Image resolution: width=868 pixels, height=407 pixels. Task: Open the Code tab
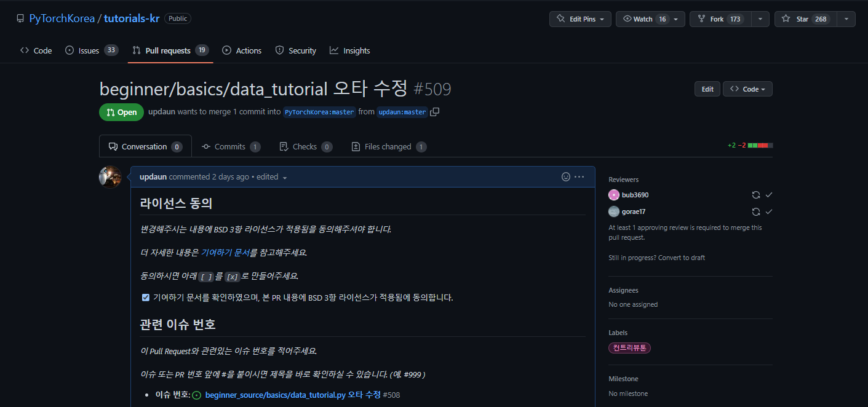tap(36, 50)
